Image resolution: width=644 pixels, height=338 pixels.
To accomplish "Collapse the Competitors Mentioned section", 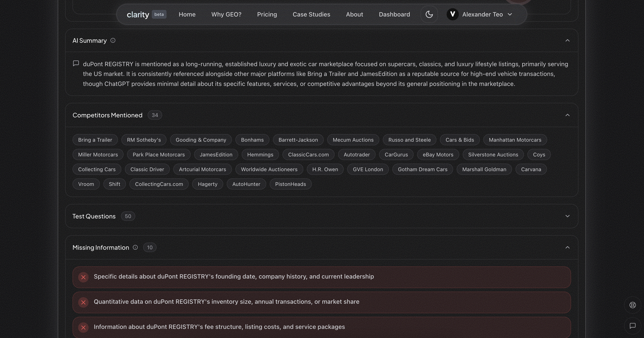I will tap(567, 115).
